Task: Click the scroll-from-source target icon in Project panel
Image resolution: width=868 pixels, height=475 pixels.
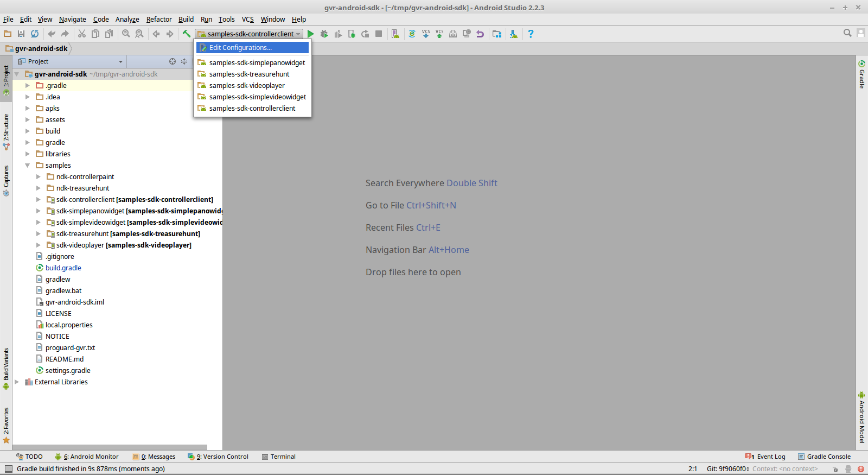Action: click(173, 61)
